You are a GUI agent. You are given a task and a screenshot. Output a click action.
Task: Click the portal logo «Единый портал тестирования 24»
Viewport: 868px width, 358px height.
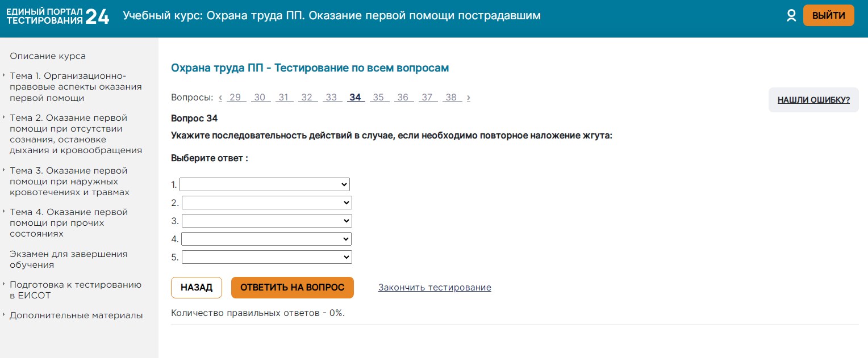(x=57, y=16)
